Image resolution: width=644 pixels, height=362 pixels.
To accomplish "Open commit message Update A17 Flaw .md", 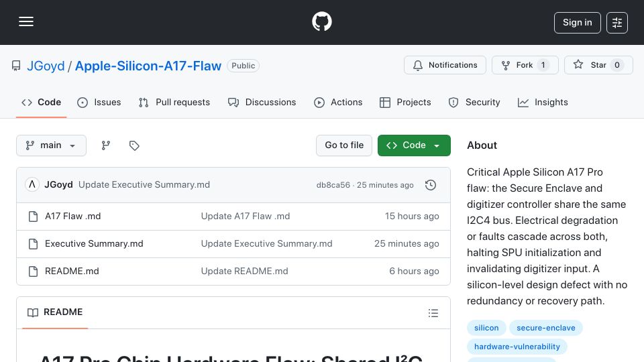I will pos(246,217).
